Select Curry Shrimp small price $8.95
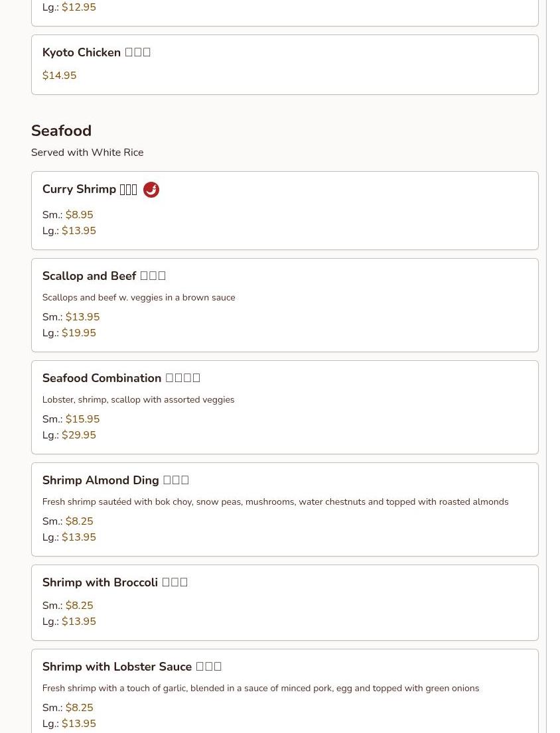Image resolution: width=560 pixels, height=733 pixels. (x=79, y=215)
